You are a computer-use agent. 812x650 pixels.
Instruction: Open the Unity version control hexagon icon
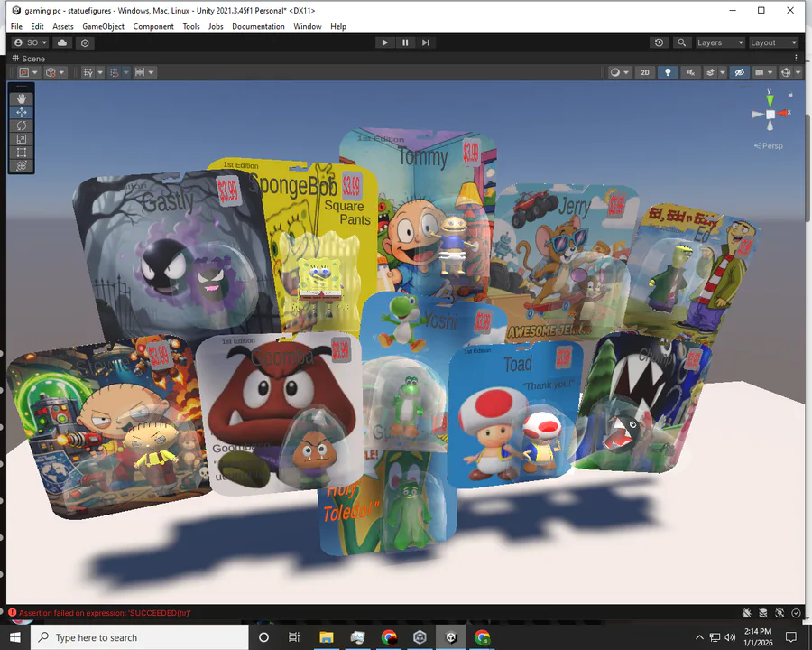pos(85,43)
